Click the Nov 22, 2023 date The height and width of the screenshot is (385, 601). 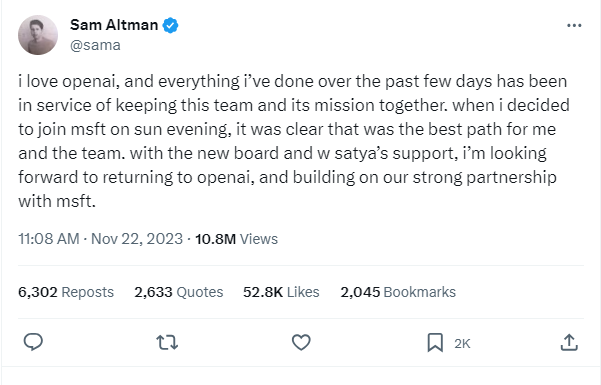[x=137, y=239]
